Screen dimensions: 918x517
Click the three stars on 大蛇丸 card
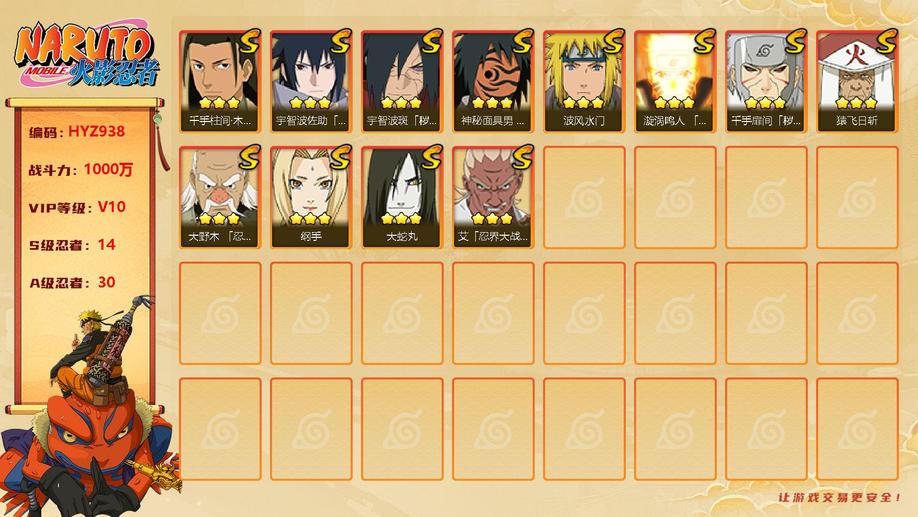tap(401, 219)
